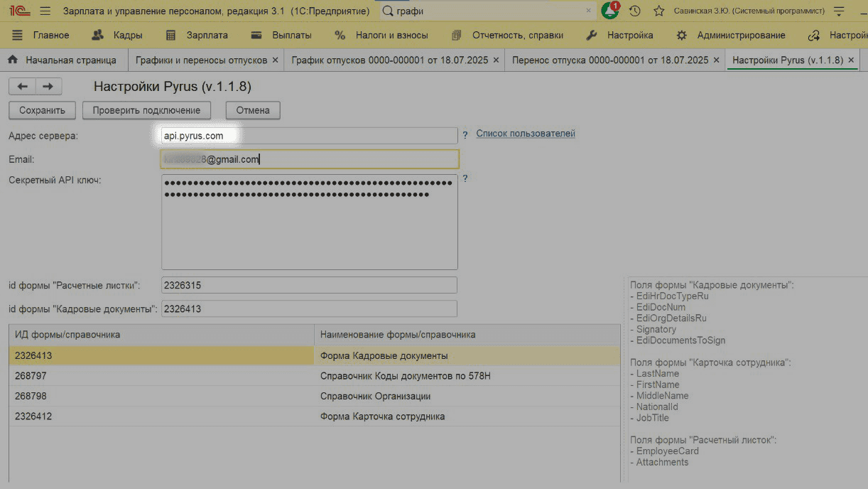
Task: Click the search magnifier icon
Action: click(388, 11)
